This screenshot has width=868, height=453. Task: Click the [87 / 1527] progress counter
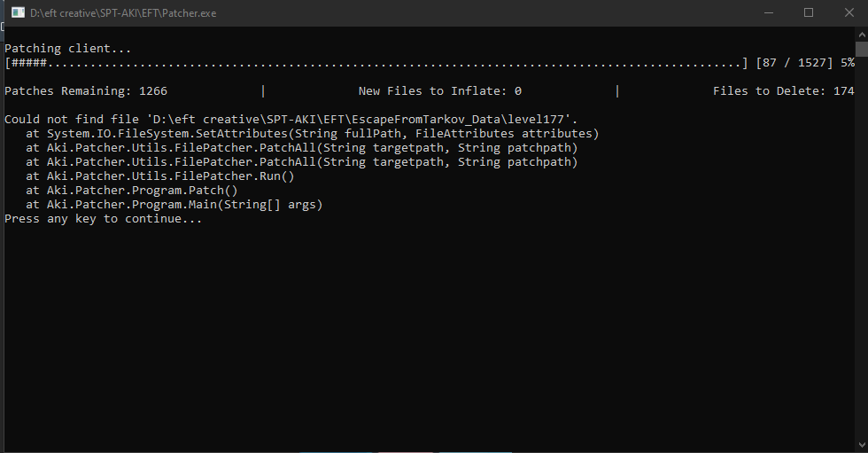point(794,63)
